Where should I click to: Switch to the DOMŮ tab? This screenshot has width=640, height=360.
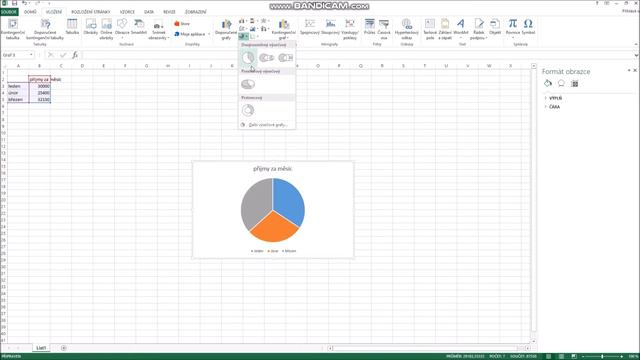pyautogui.click(x=30, y=12)
